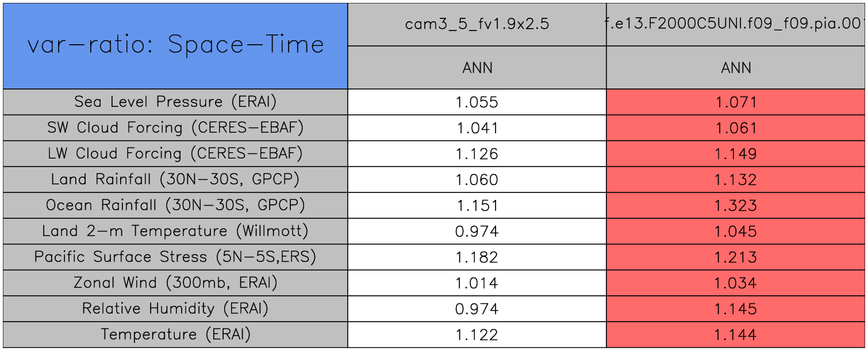The image size is (868, 351).
Task: Click the red 1.145 Relative Humidity cell
Action: point(736,309)
